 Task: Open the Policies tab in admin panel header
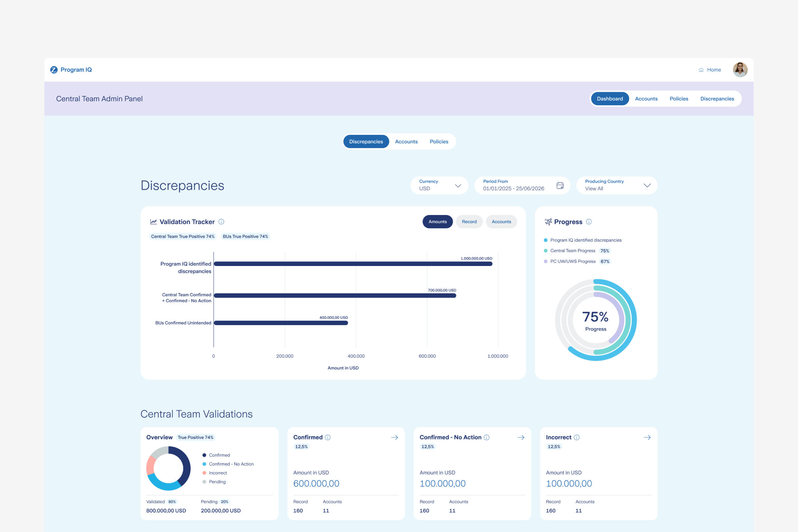coord(679,99)
